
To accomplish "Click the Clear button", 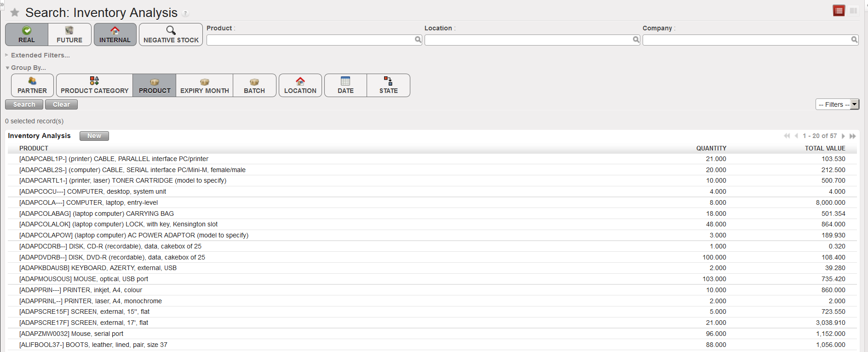I will click(61, 104).
